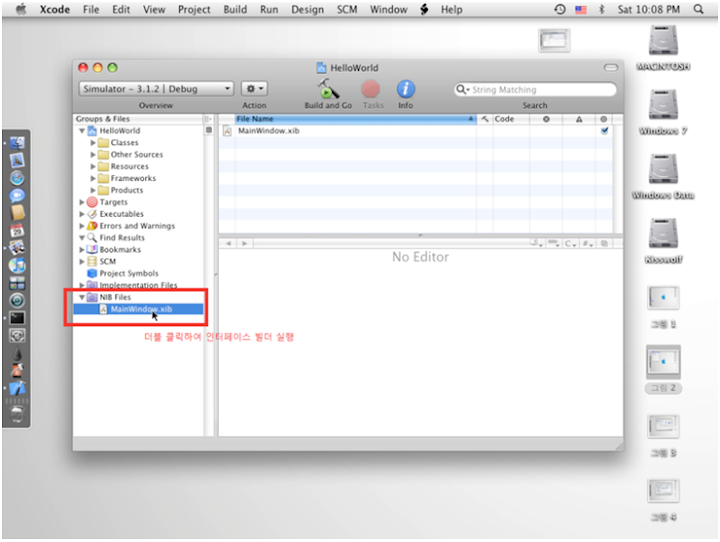Click the red Tasks stop icon
The image size is (720, 542).
(370, 89)
